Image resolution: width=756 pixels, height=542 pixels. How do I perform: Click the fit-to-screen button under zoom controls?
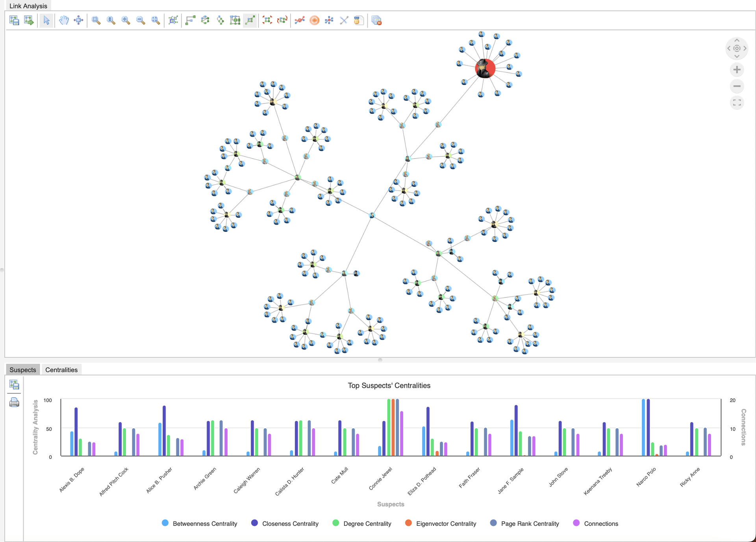[x=737, y=103]
